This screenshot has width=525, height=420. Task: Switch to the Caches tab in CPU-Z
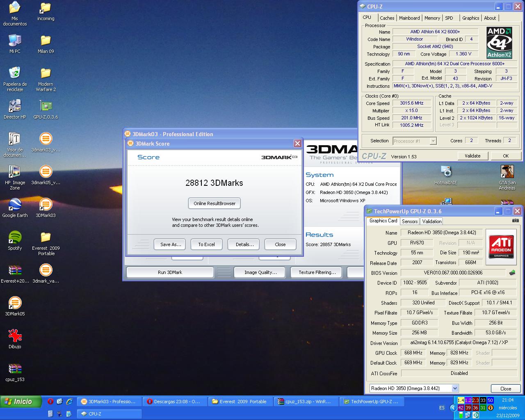[x=387, y=18]
